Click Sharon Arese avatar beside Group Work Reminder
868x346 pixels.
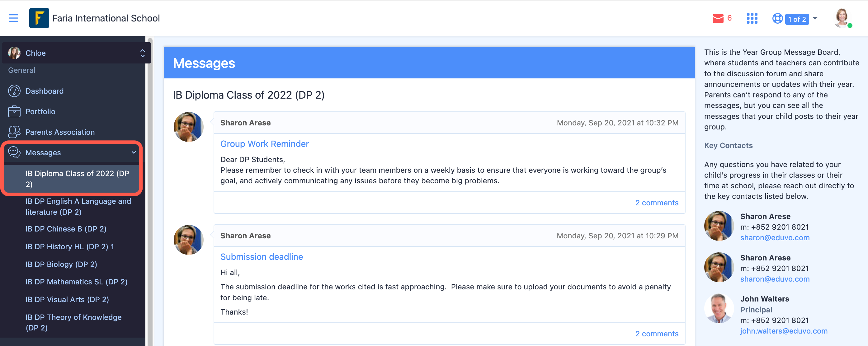[188, 127]
